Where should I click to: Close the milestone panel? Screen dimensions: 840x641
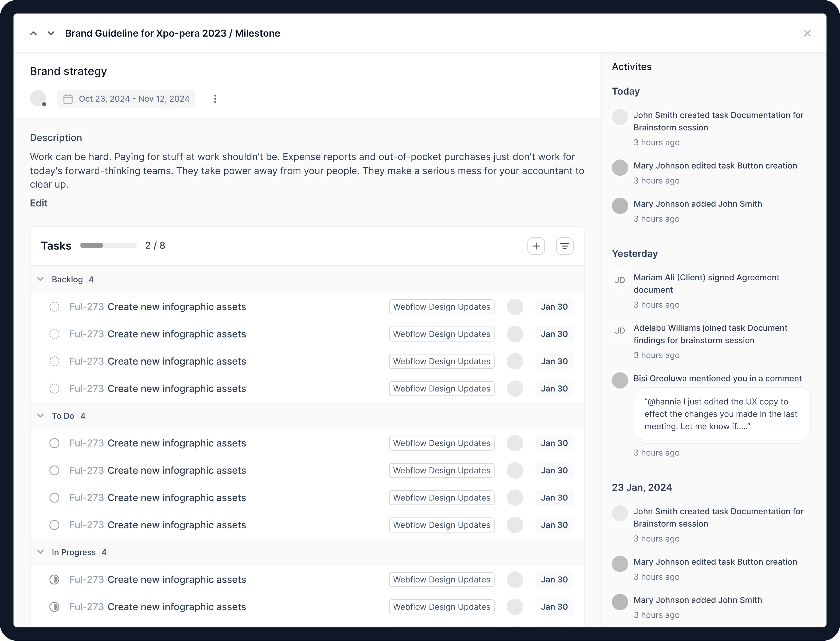[807, 33]
